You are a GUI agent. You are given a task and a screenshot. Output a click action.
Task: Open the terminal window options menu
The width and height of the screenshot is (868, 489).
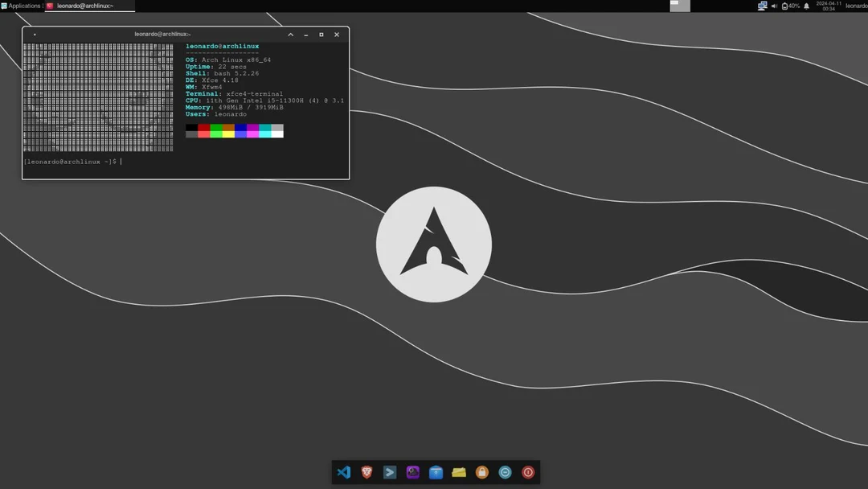pyautogui.click(x=33, y=35)
